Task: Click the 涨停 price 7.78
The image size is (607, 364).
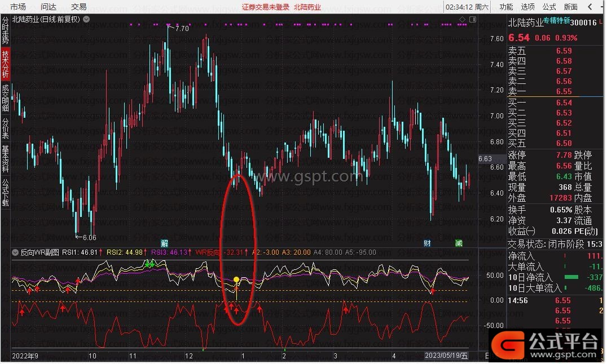Action: click(x=564, y=155)
